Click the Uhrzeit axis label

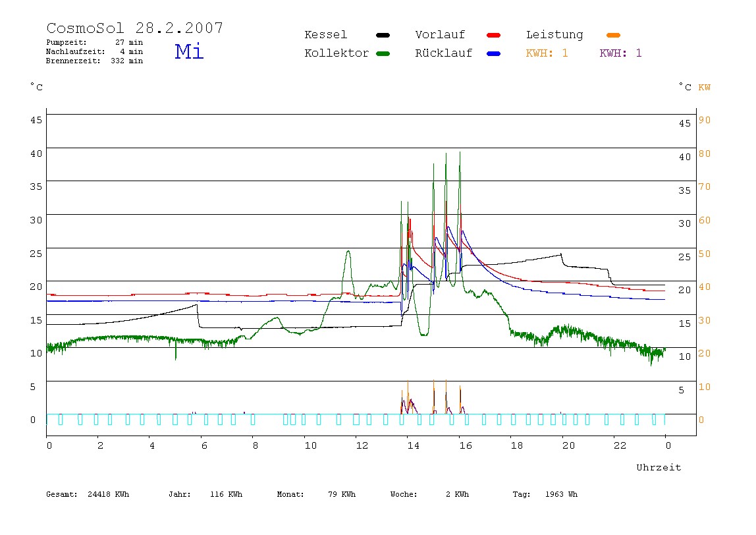(x=659, y=467)
